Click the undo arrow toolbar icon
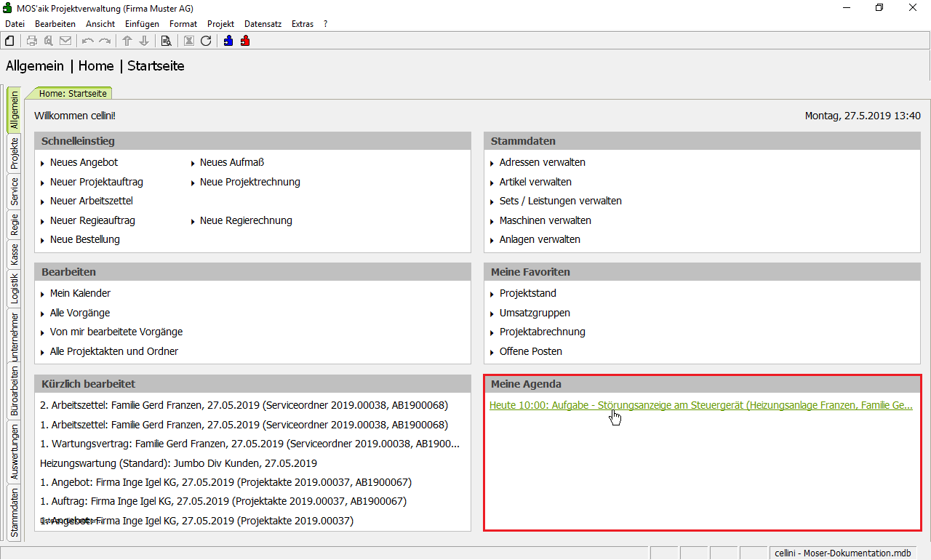Image resolution: width=931 pixels, height=560 pixels. pyautogui.click(x=88, y=41)
